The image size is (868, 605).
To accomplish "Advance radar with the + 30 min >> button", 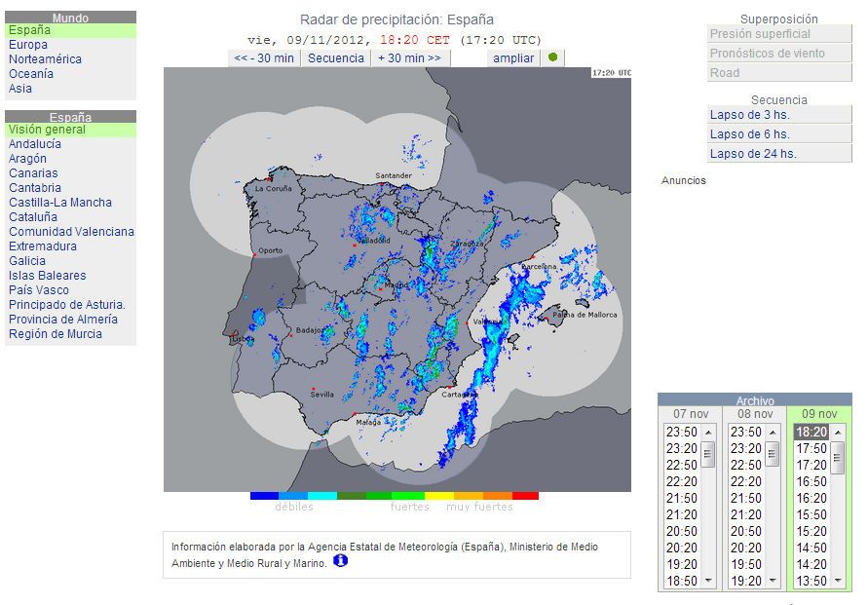I will tap(410, 57).
